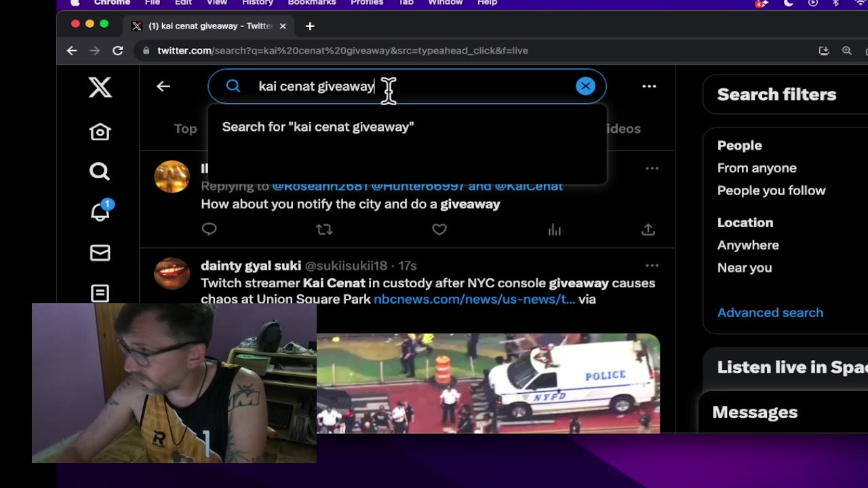Click browser back arrow
The width and height of the screenshot is (868, 488).
(x=72, y=50)
